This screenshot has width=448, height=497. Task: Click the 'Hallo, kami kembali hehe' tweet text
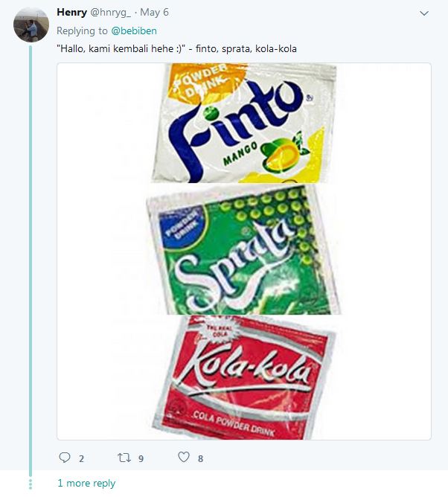(x=176, y=49)
